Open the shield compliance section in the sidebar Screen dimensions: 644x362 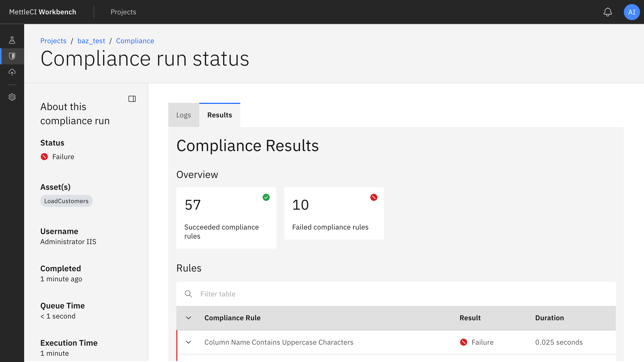point(12,56)
